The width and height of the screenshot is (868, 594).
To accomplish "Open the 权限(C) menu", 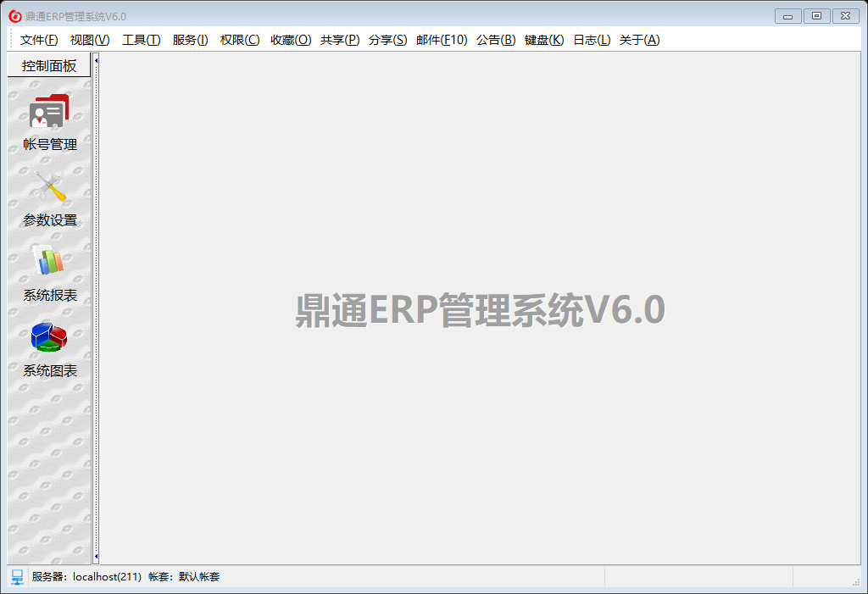I will [x=240, y=40].
